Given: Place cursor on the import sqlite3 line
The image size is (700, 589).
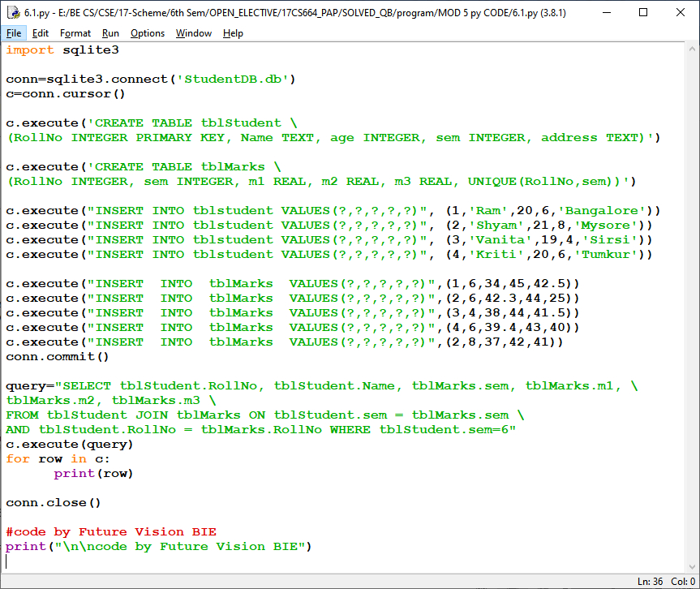Looking at the screenshot, I should [62, 50].
